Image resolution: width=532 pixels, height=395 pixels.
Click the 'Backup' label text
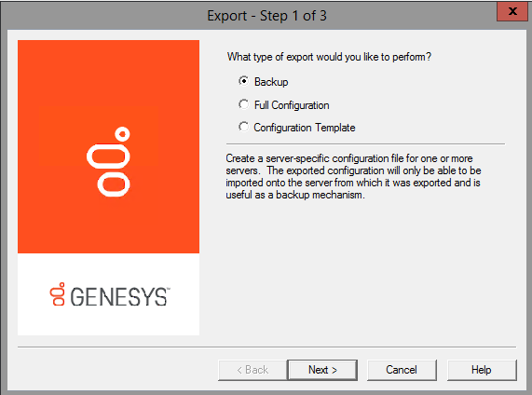point(271,82)
